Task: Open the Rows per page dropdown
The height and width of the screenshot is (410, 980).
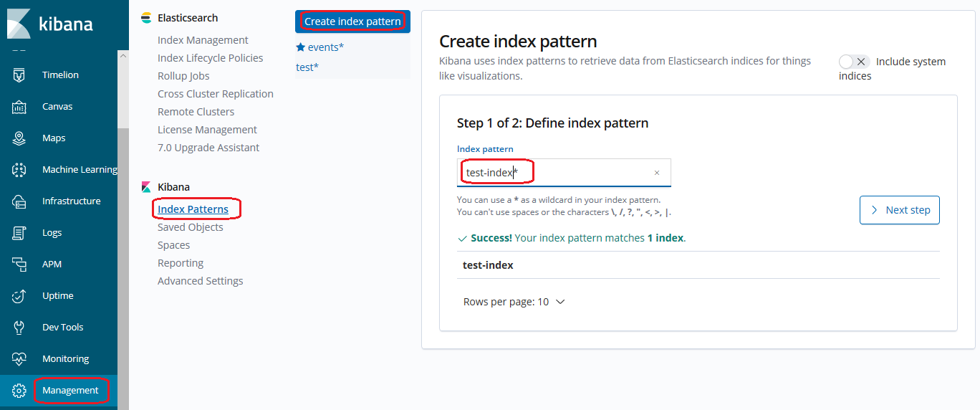Action: click(x=514, y=302)
